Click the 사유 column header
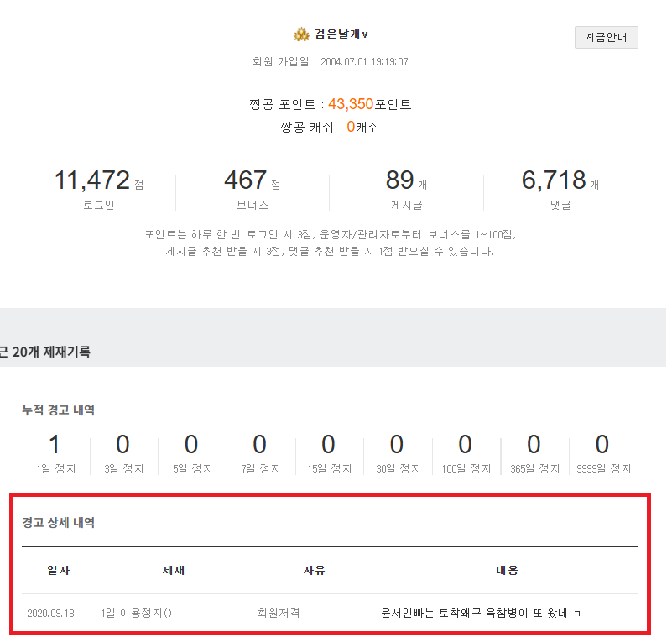This screenshot has width=672, height=637. tap(314, 571)
